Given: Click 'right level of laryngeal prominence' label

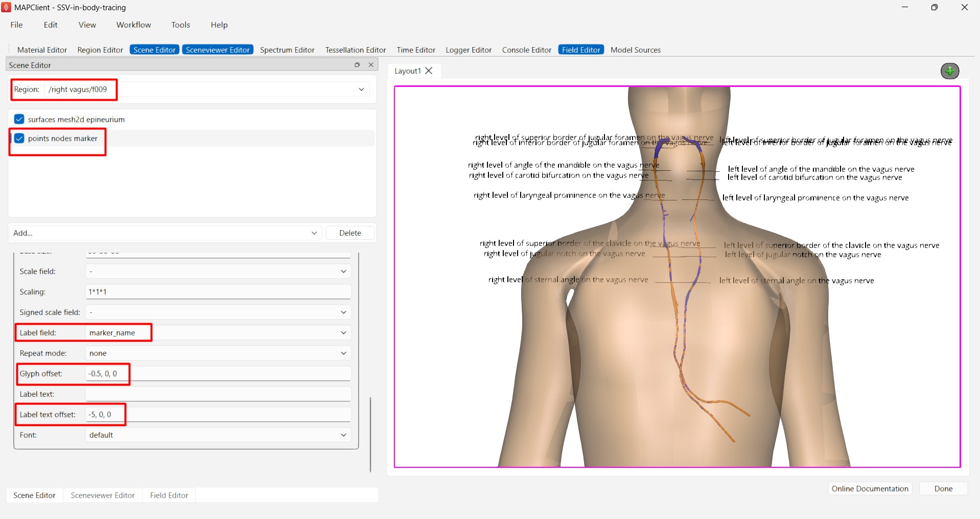Looking at the screenshot, I should tap(569, 195).
